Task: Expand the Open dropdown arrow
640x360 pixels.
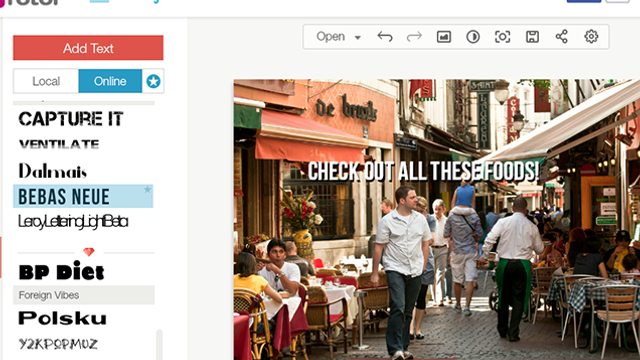Action: pyautogui.click(x=358, y=38)
